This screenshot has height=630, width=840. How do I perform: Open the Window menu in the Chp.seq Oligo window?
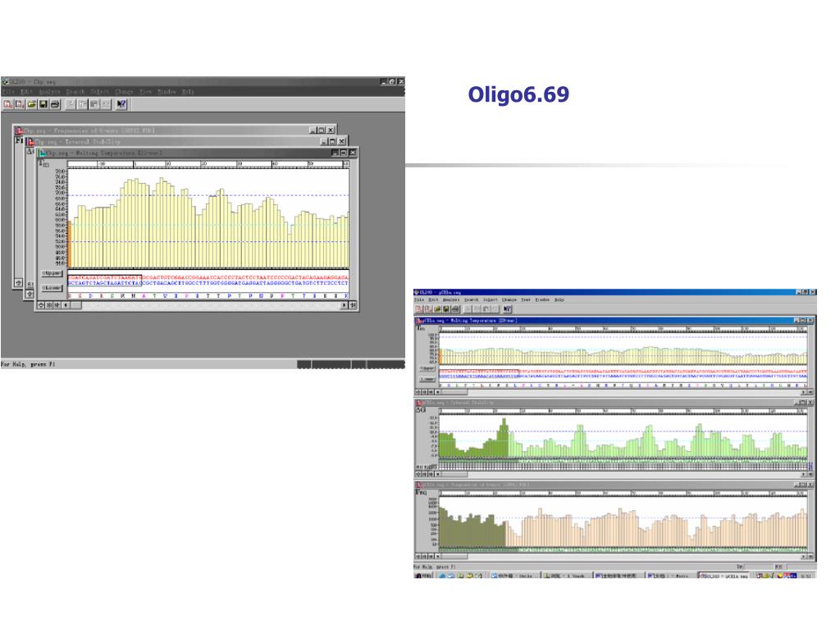pyautogui.click(x=167, y=92)
